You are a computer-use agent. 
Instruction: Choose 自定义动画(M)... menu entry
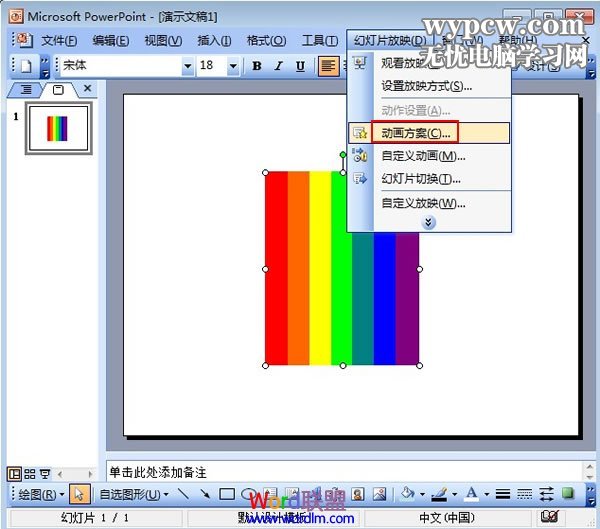429,156
